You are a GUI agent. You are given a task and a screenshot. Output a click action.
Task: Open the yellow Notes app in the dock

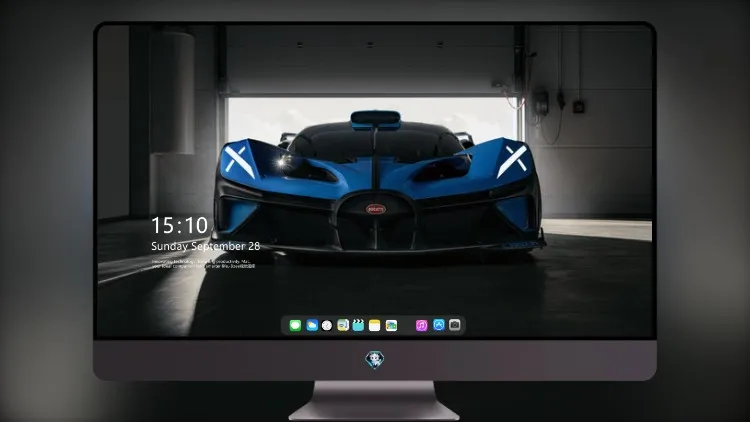pyautogui.click(x=375, y=326)
